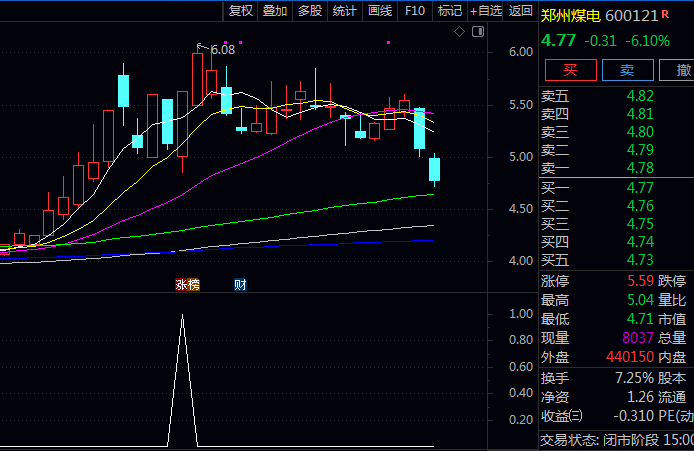Open the 叠加 overlay option
Screen dimensions: 694x451
[275, 11]
